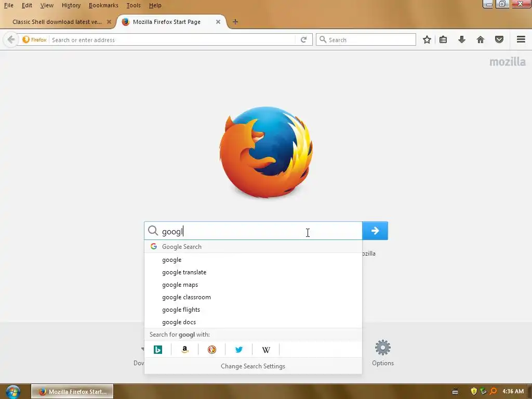Choose the 'google docs' suggestion
Image resolution: width=532 pixels, height=399 pixels.
click(253, 322)
